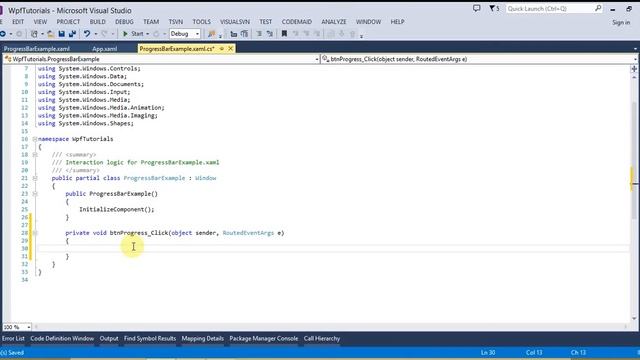Click the second icon right of Find in Files

[x=244, y=34]
